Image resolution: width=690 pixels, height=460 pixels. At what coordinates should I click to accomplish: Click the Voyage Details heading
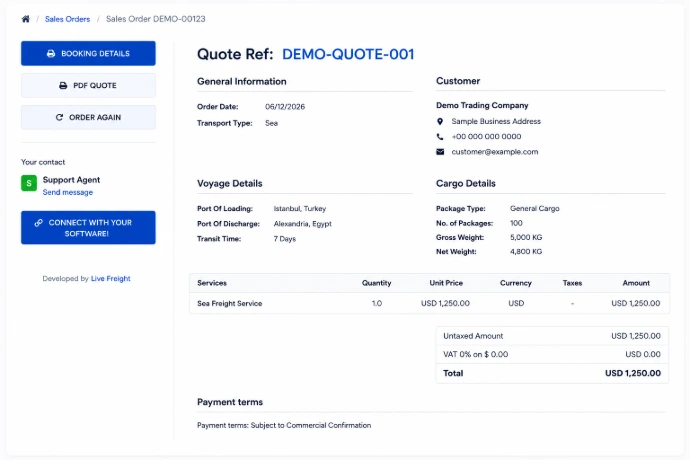(229, 184)
